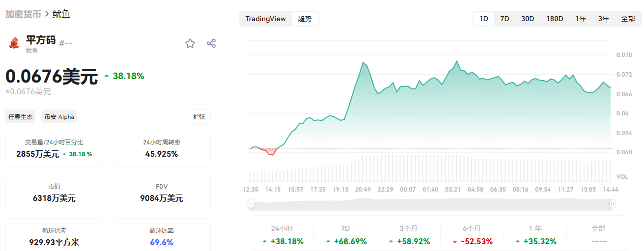Select the 7D time range

[x=504, y=19]
